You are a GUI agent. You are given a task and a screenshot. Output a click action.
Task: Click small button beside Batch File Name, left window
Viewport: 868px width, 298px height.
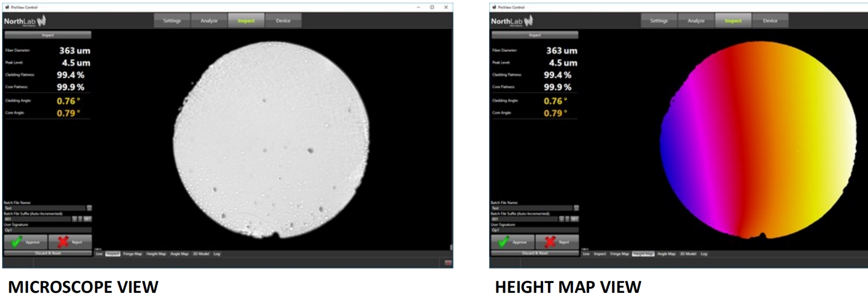click(x=89, y=208)
